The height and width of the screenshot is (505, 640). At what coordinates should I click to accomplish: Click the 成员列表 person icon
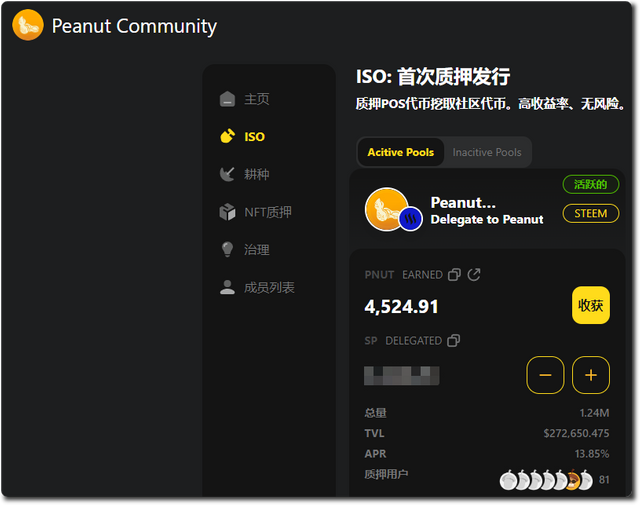pyautogui.click(x=227, y=287)
